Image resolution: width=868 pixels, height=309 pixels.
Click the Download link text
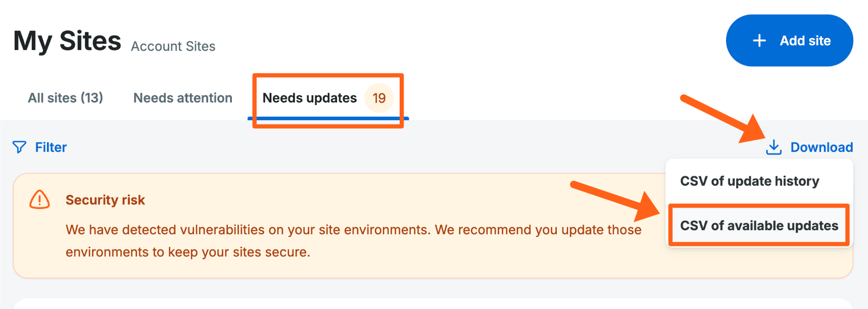click(822, 147)
